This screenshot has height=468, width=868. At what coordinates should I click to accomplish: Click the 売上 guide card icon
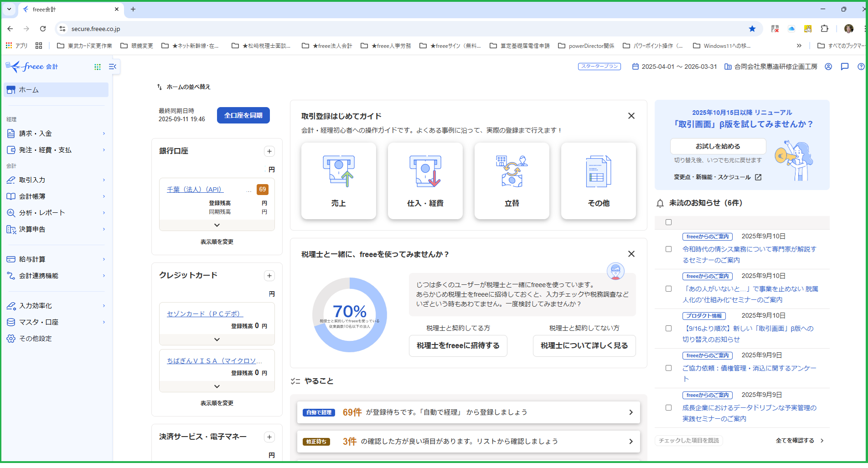pos(339,171)
